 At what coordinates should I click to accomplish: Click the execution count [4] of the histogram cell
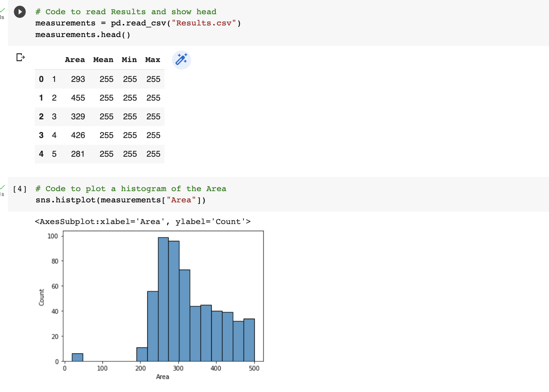click(x=19, y=189)
